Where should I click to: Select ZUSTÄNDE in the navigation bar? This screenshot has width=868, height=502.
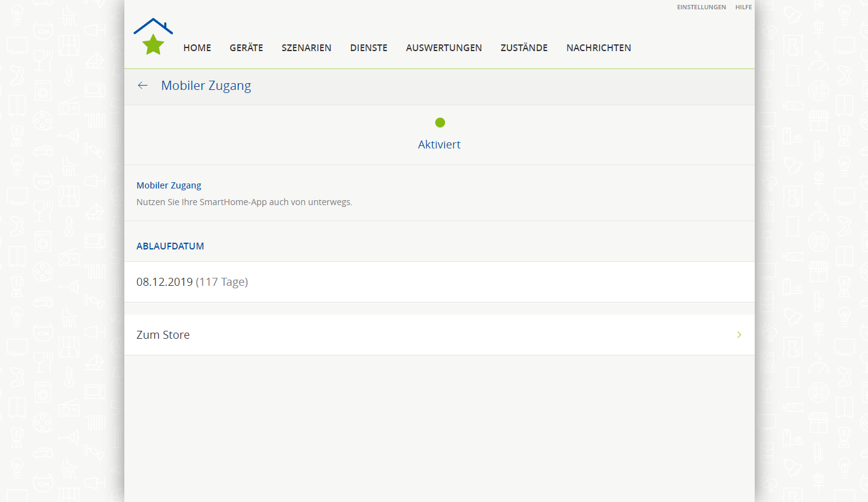(x=524, y=48)
